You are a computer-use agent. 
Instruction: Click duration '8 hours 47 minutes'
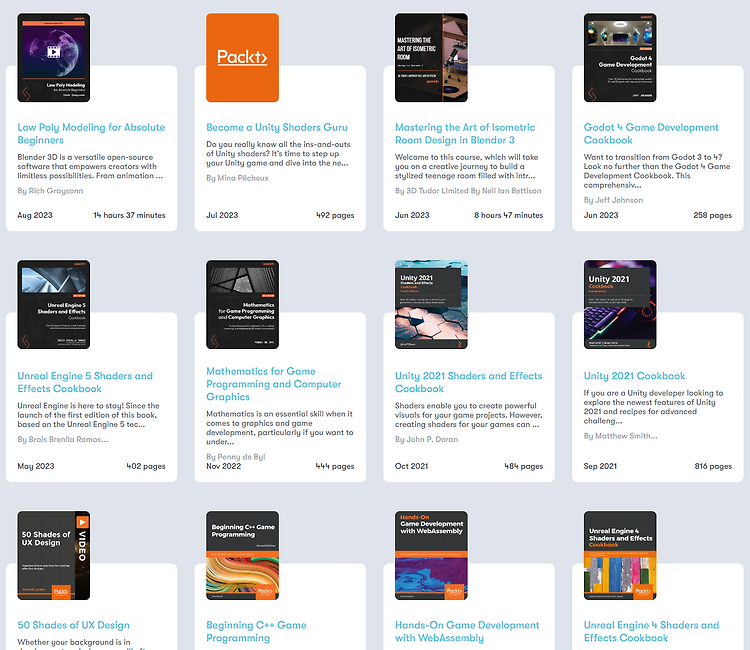tap(508, 215)
